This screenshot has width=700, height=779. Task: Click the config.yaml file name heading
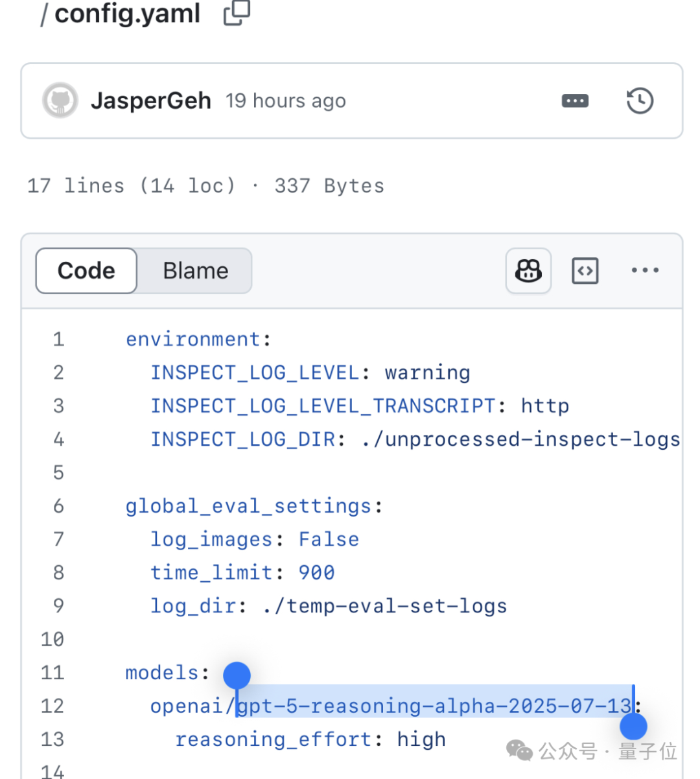[128, 14]
